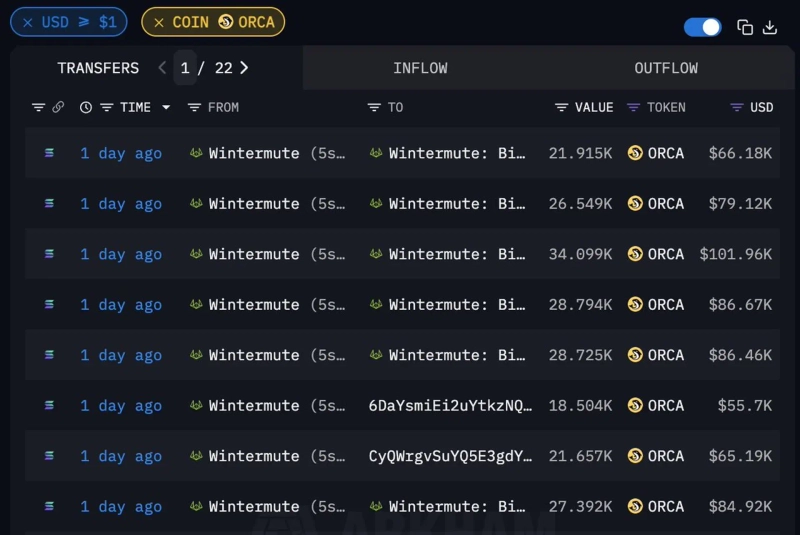Image resolution: width=800 pixels, height=535 pixels.
Task: Open the USD column filter
Action: coord(737,107)
